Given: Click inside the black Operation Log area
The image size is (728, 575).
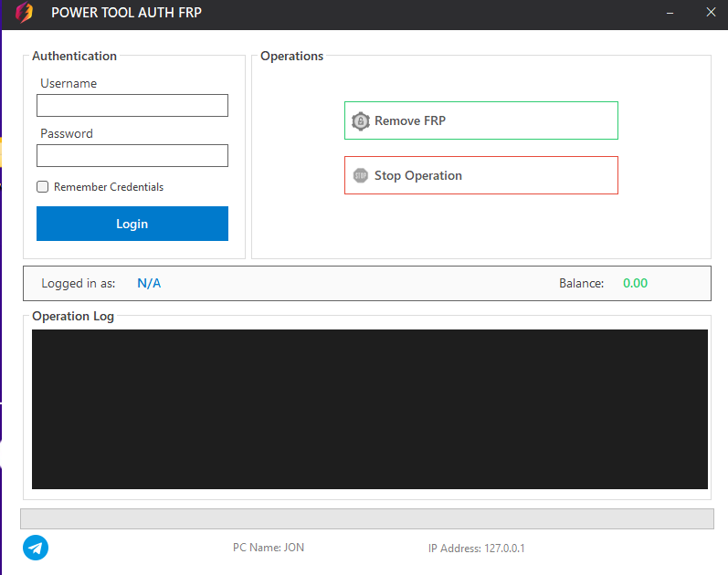Looking at the screenshot, I should pos(370,409).
